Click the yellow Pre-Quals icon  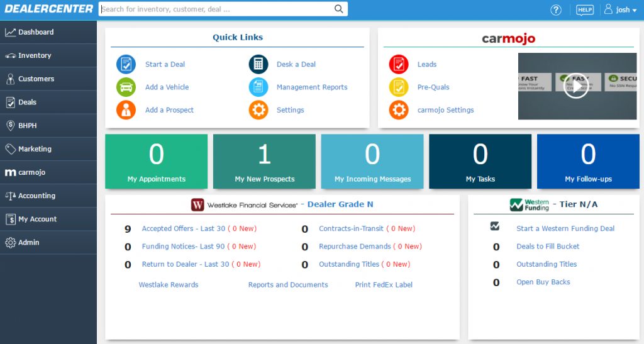(x=399, y=87)
